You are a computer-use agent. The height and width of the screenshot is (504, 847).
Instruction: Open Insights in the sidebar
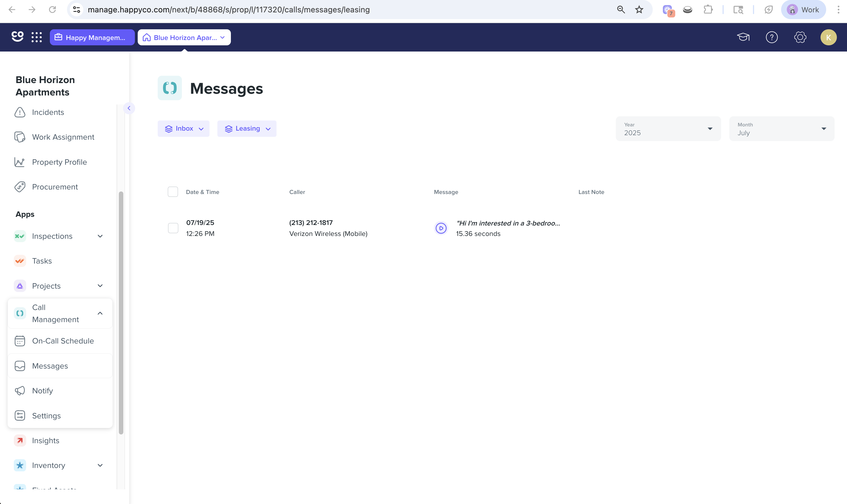[x=46, y=440]
